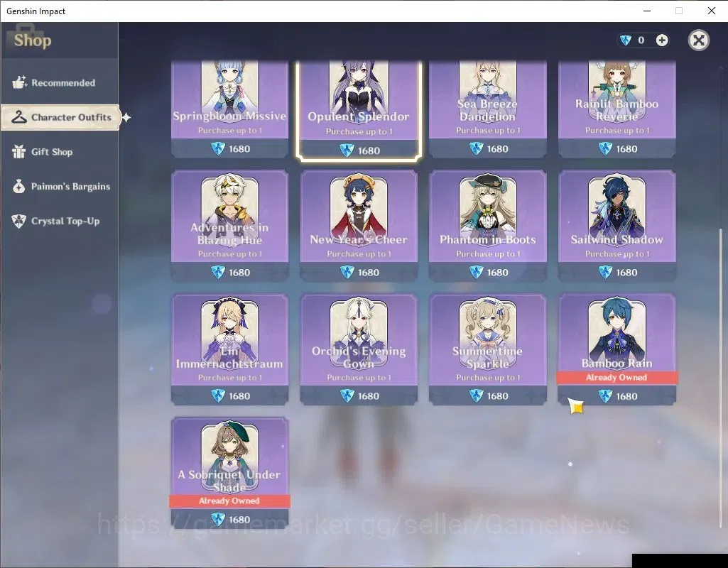The width and height of the screenshot is (728, 568).
Task: Click the Genesis Crystal balance icon at top
Action: [x=626, y=40]
